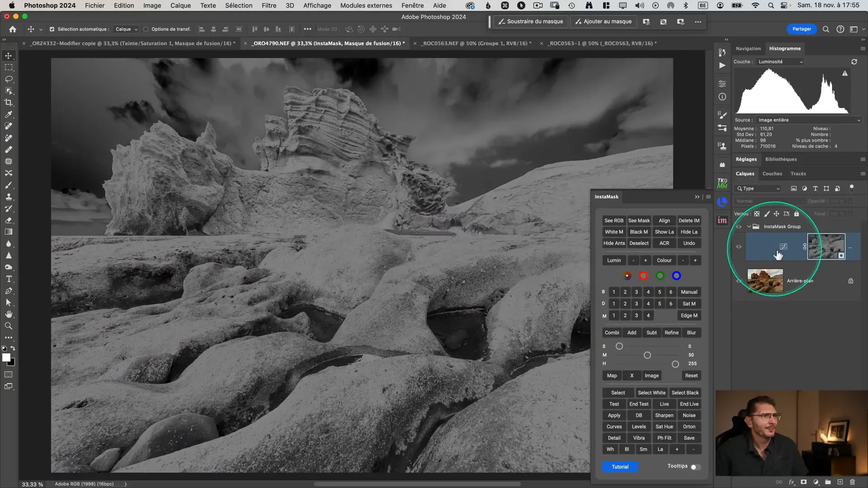Open the Sélection menu
The width and height of the screenshot is (868, 488).
[x=239, y=5]
